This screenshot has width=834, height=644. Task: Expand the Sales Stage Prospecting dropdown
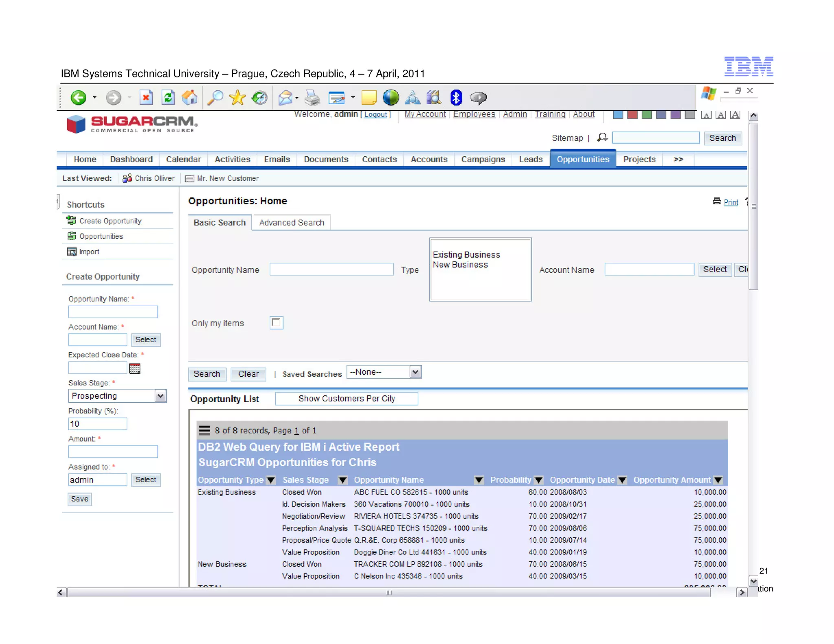click(160, 396)
